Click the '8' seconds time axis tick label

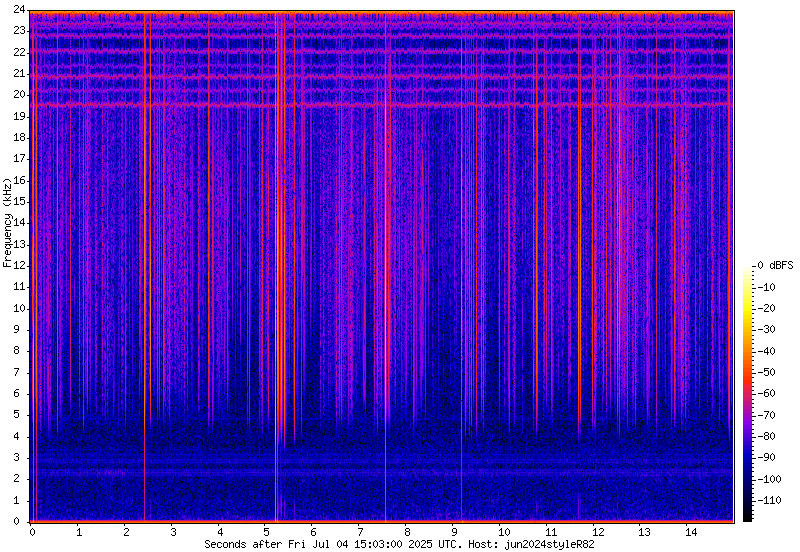point(407,533)
